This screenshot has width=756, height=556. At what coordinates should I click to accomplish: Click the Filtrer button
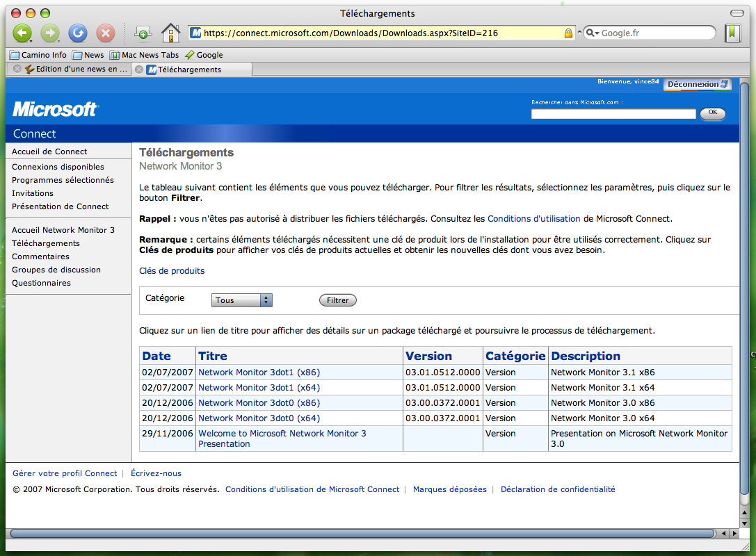337,300
